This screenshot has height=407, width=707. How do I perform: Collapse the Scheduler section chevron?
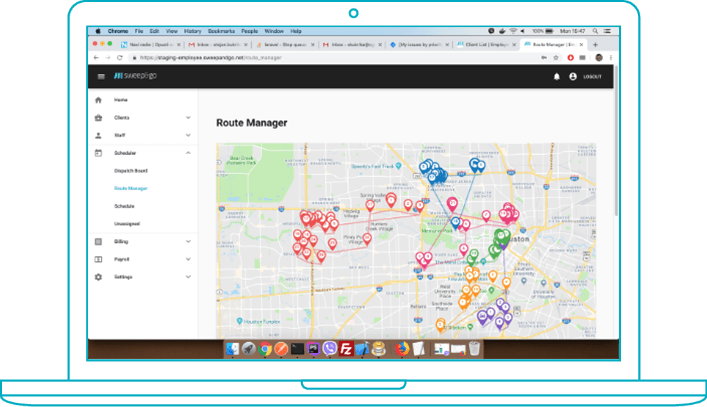[x=188, y=153]
